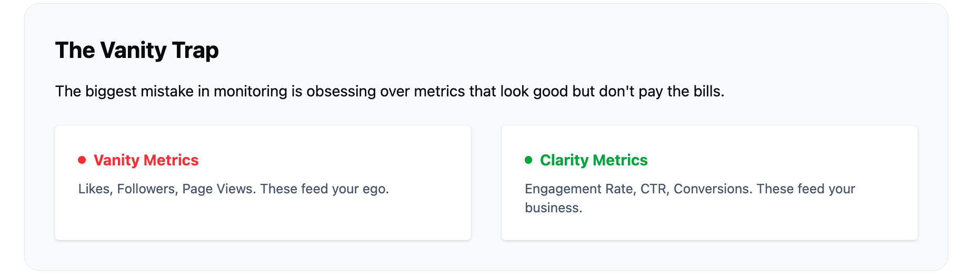Click the green "Clarity Metrics" card title
The width and height of the screenshot is (980, 275).
coord(594,160)
